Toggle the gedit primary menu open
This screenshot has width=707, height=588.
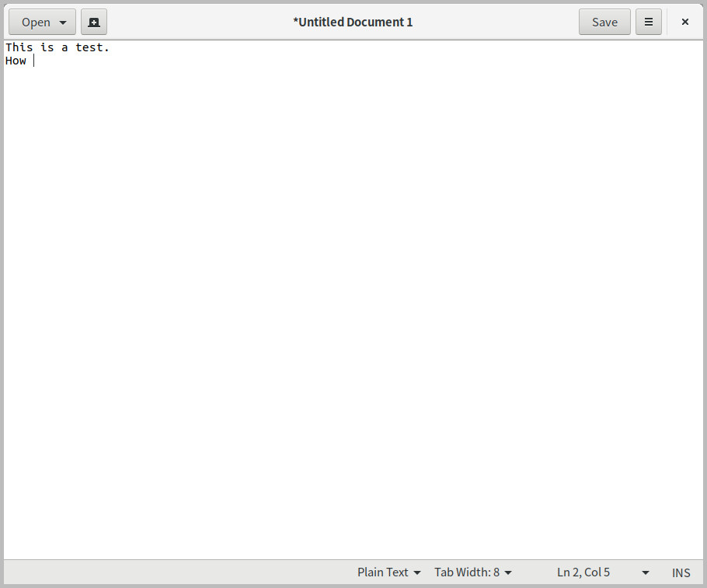pyautogui.click(x=649, y=22)
